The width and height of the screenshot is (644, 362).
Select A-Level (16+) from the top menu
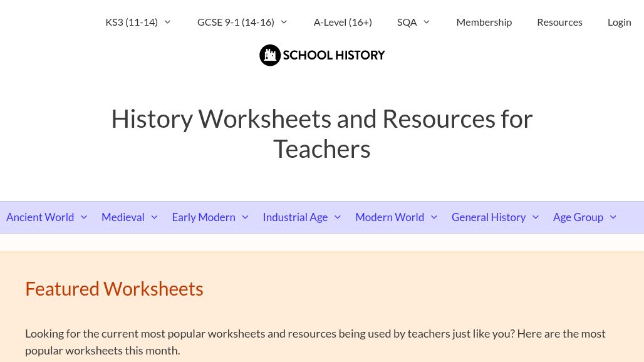(343, 22)
